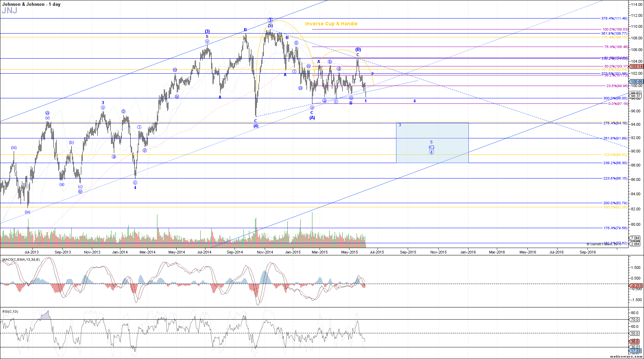Click the yellow 161.8%(102.64) label
This screenshot has width=644, height=359.
point(615,70)
